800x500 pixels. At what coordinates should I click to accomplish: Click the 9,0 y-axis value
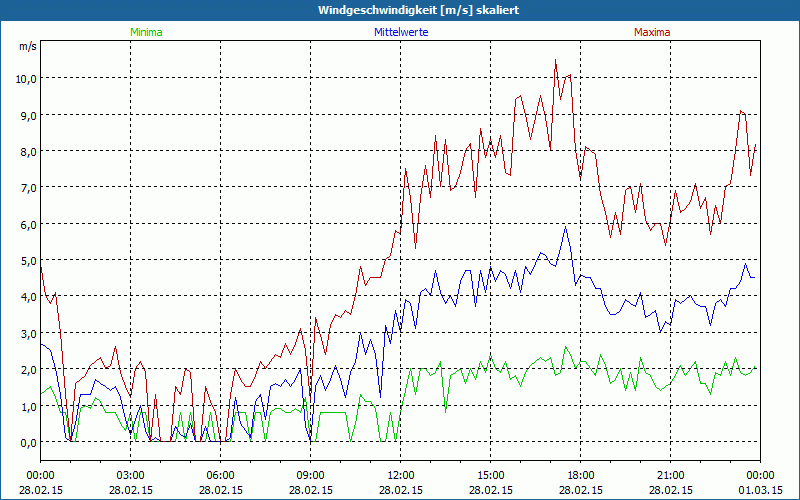tap(28, 115)
